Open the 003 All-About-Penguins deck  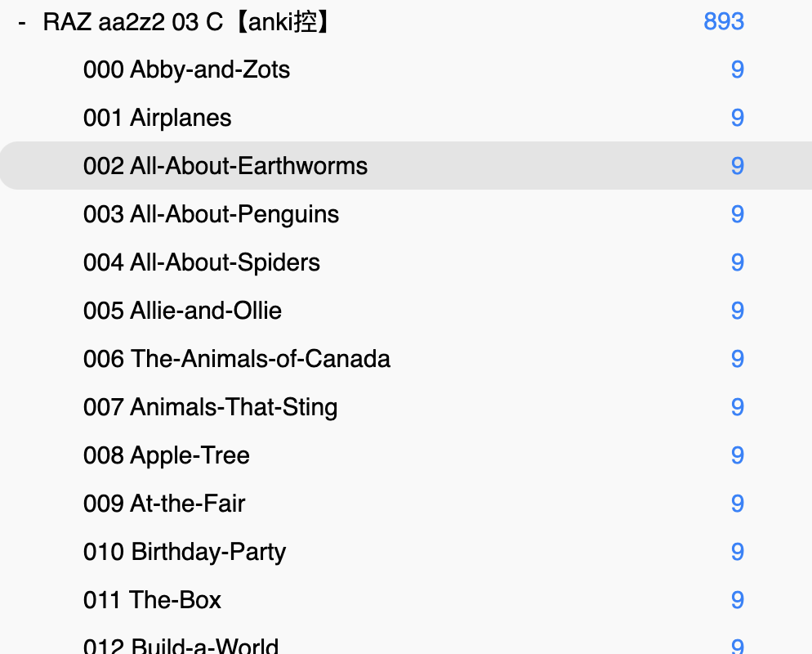pyautogui.click(x=211, y=214)
